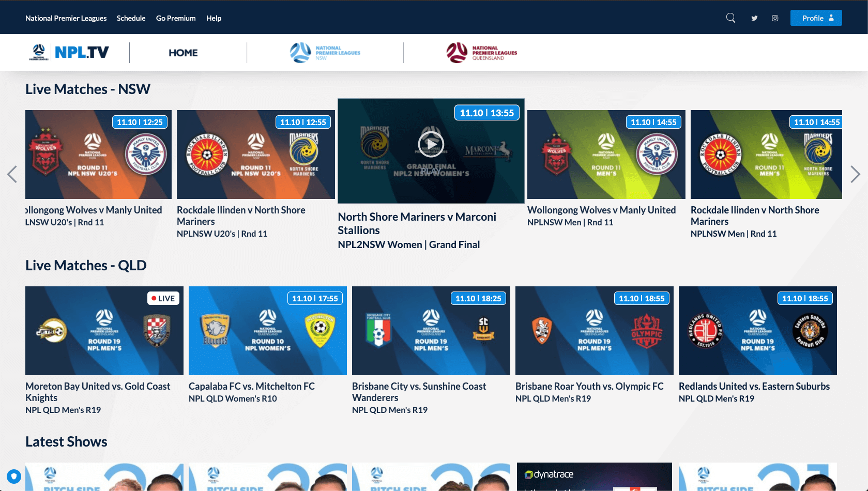Open Rockdale Ilinden U20's match thumbnail

(256, 155)
